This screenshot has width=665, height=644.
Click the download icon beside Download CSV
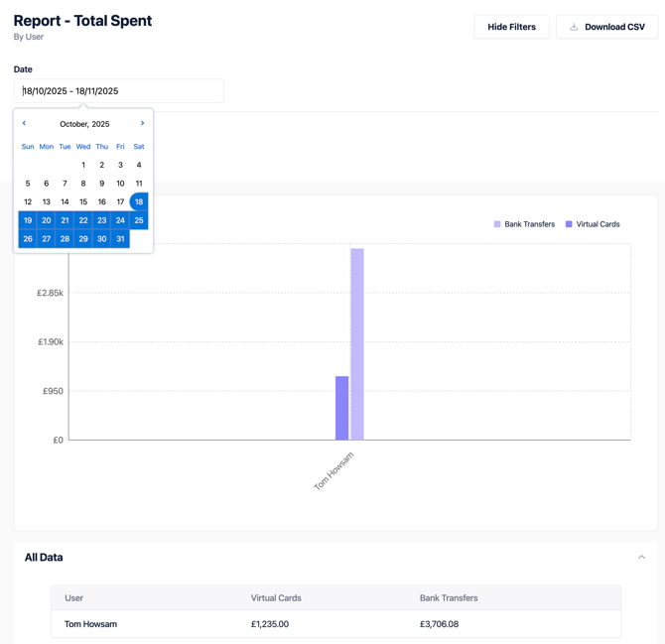point(574,27)
